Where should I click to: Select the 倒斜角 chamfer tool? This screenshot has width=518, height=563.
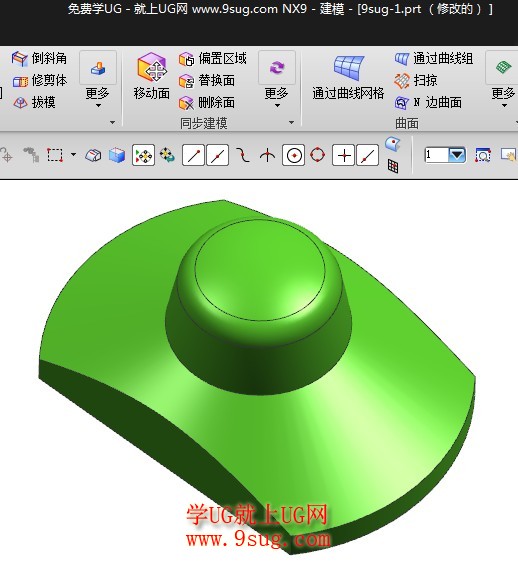click(39, 58)
